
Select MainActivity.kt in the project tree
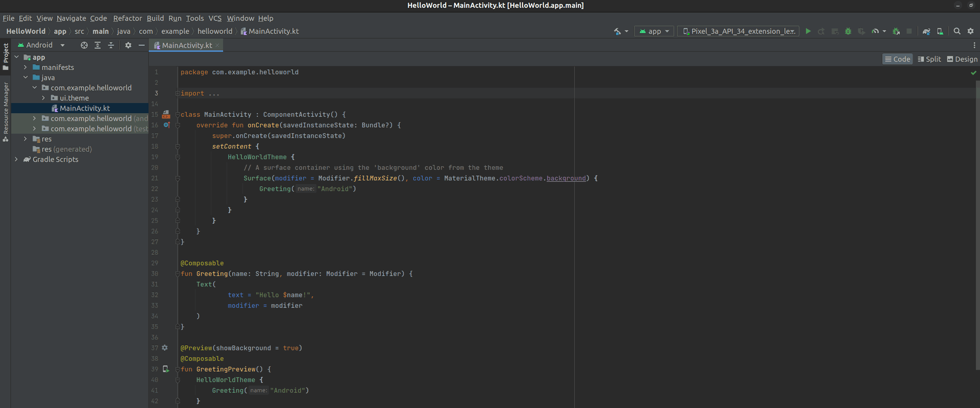[85, 108]
